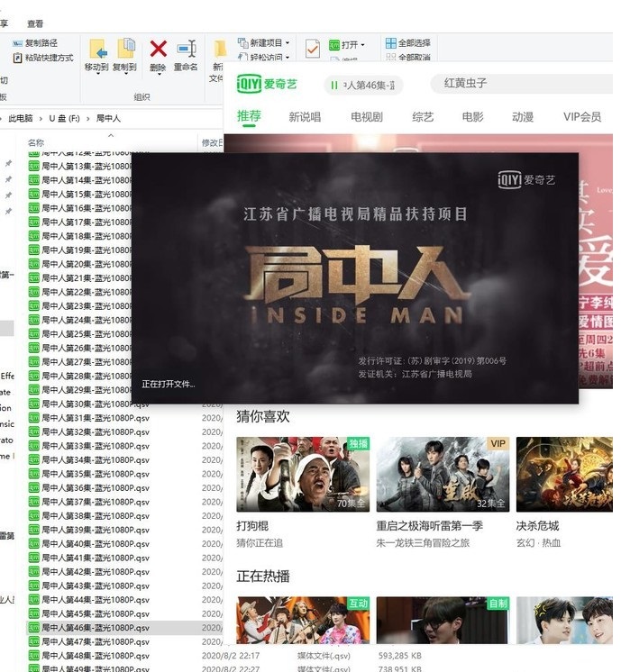Image resolution: width=621 pixels, height=672 pixels.
Task: Open the New item (新建项目) dropdown
Action: coord(264,43)
